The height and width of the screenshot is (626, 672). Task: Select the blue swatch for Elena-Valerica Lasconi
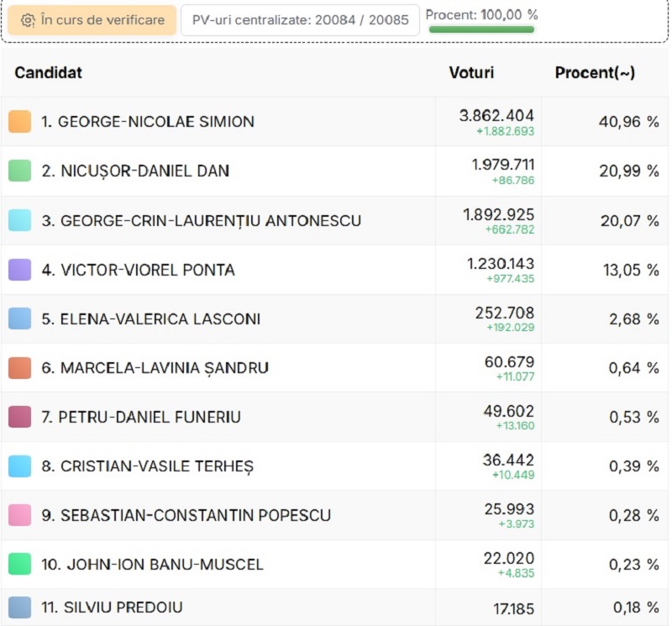point(19,318)
